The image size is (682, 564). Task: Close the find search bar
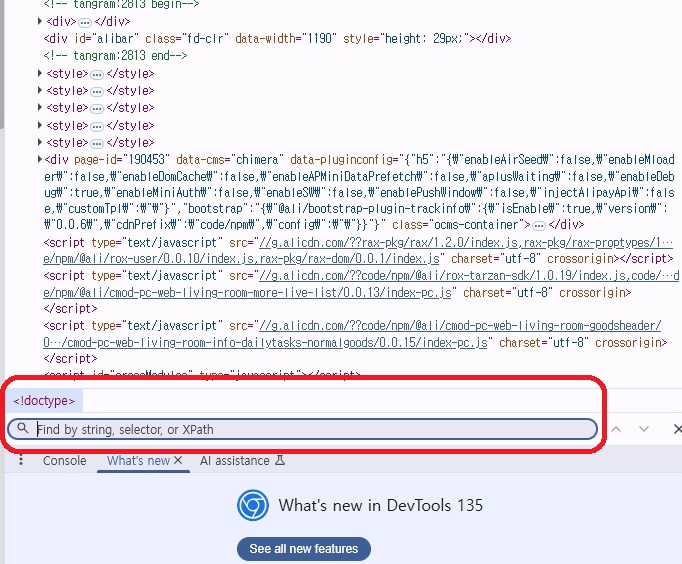click(x=677, y=429)
